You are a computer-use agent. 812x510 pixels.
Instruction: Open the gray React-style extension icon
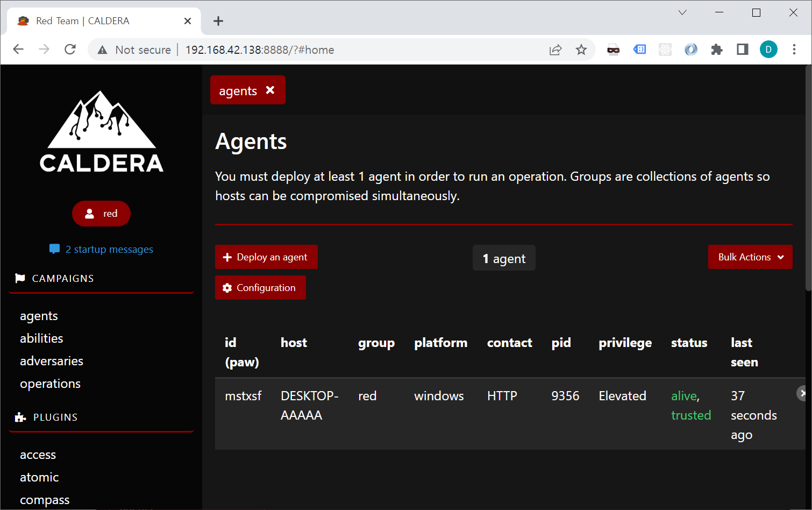(x=665, y=49)
